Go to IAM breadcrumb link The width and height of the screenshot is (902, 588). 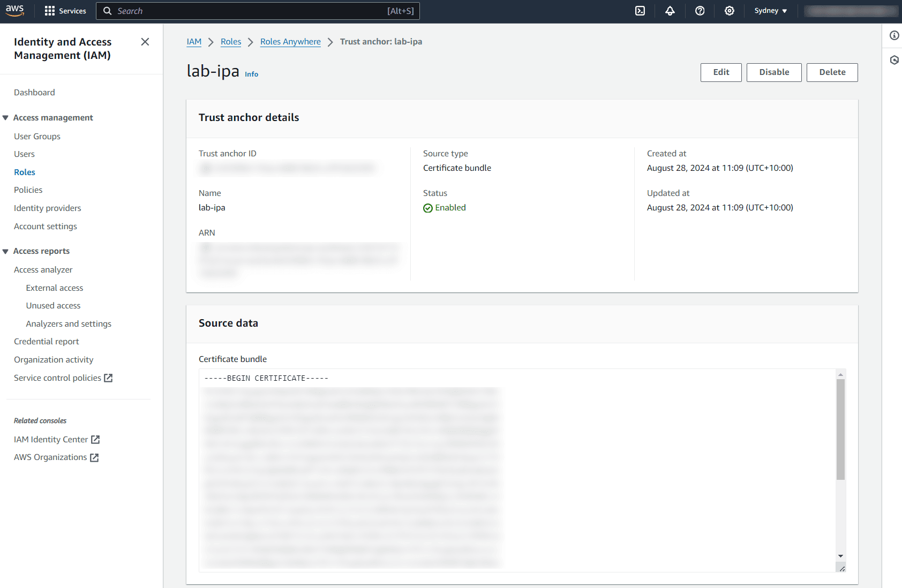click(x=194, y=42)
